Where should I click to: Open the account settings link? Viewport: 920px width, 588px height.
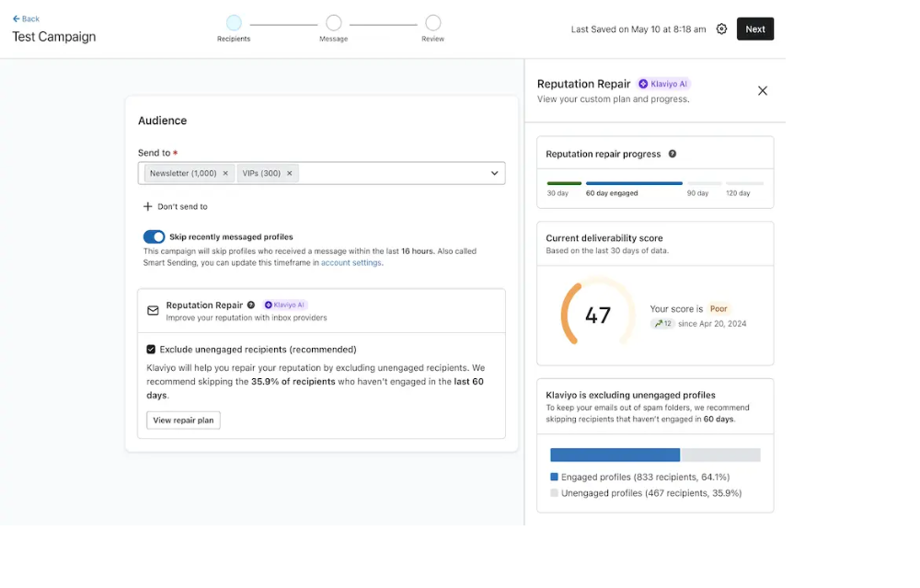351,263
